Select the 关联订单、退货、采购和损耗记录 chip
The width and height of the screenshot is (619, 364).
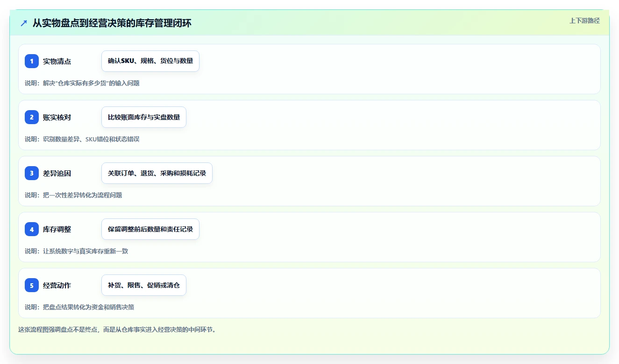[157, 173]
